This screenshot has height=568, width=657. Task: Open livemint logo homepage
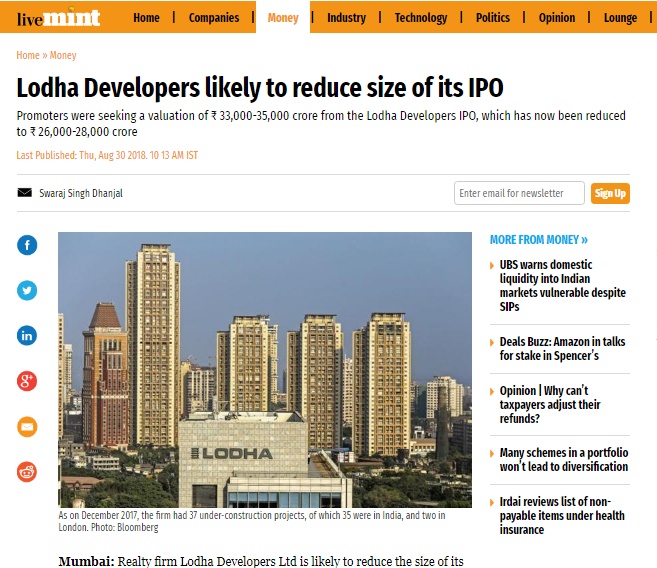click(58, 18)
